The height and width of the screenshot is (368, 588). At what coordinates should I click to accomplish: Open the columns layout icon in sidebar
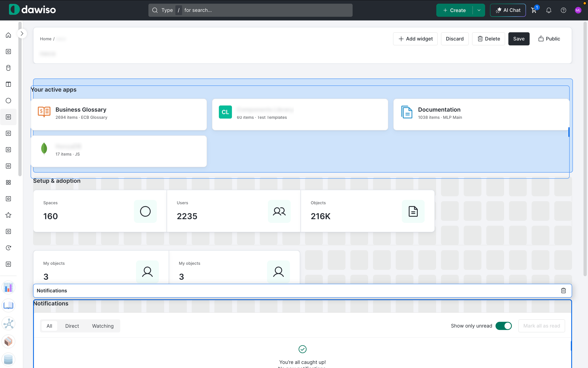pos(8,84)
